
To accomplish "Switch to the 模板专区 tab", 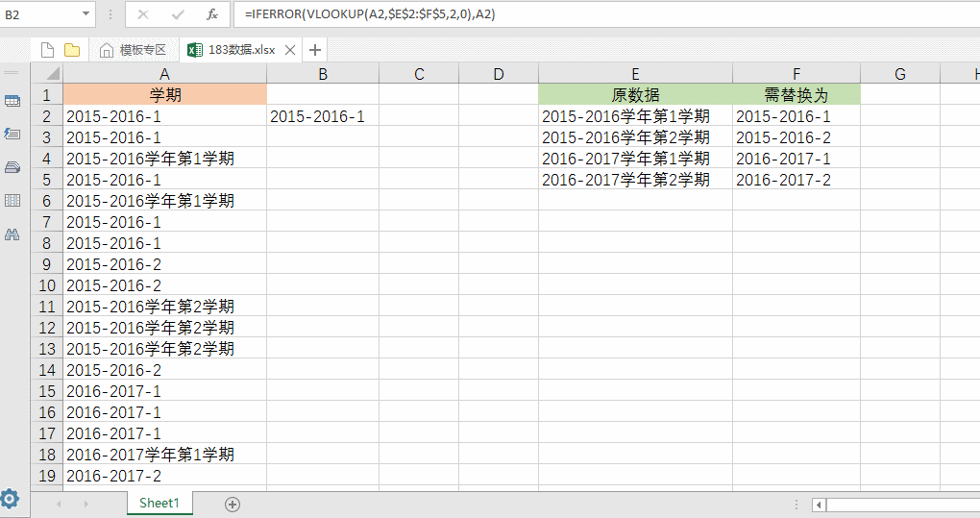I will (134, 50).
